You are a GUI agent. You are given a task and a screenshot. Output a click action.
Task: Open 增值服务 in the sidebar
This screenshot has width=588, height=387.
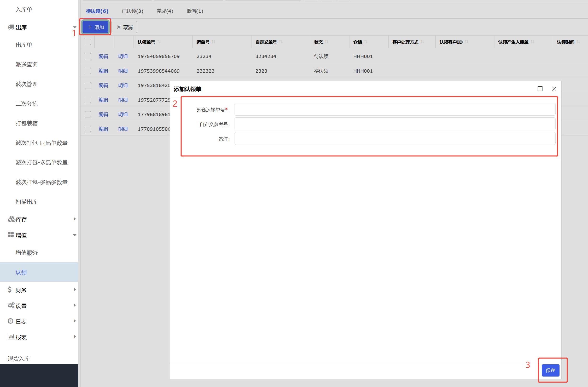coord(27,253)
